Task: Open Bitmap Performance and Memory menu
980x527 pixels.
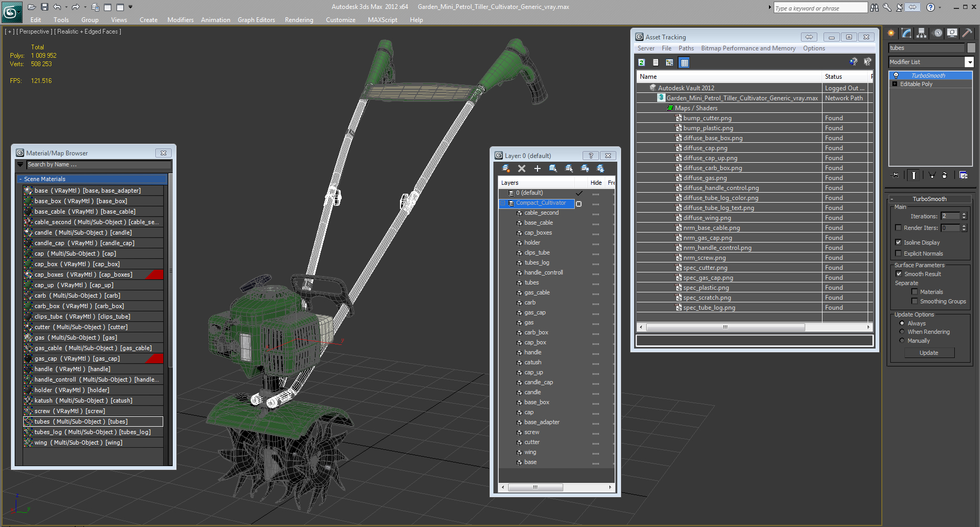Action: click(748, 48)
